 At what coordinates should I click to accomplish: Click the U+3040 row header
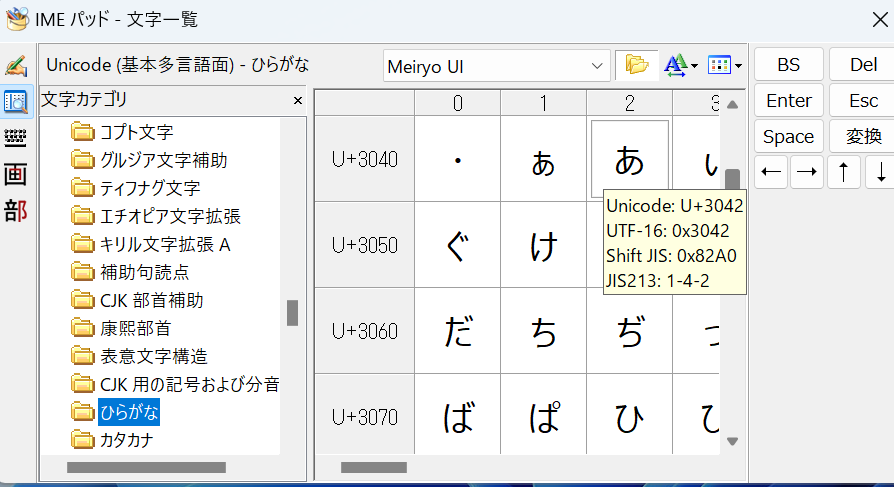click(365, 160)
